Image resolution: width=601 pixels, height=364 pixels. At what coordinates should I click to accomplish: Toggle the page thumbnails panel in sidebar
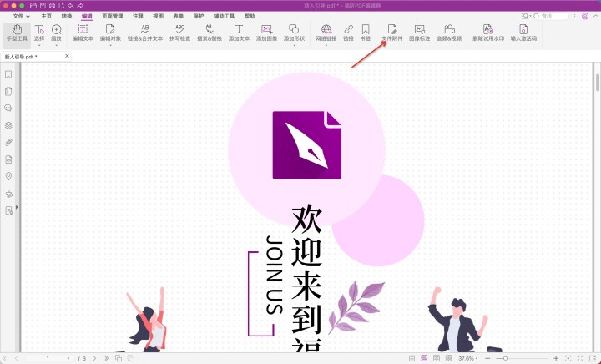[x=8, y=92]
